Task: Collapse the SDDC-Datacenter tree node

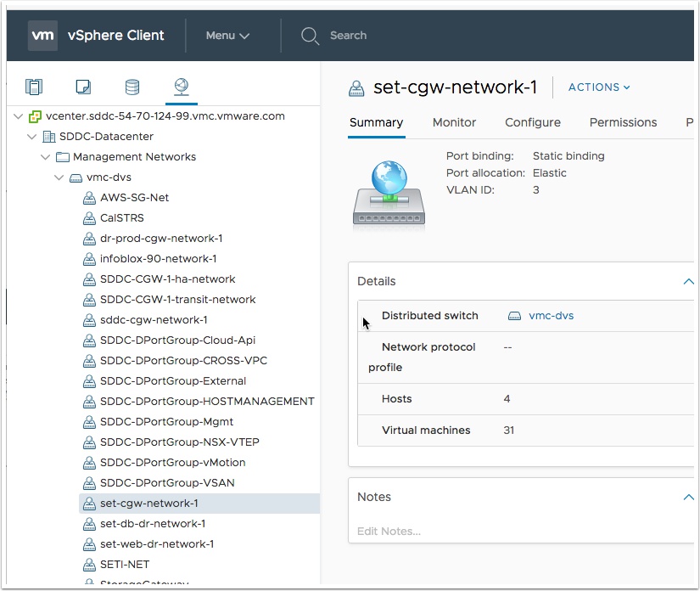Action: pos(31,137)
